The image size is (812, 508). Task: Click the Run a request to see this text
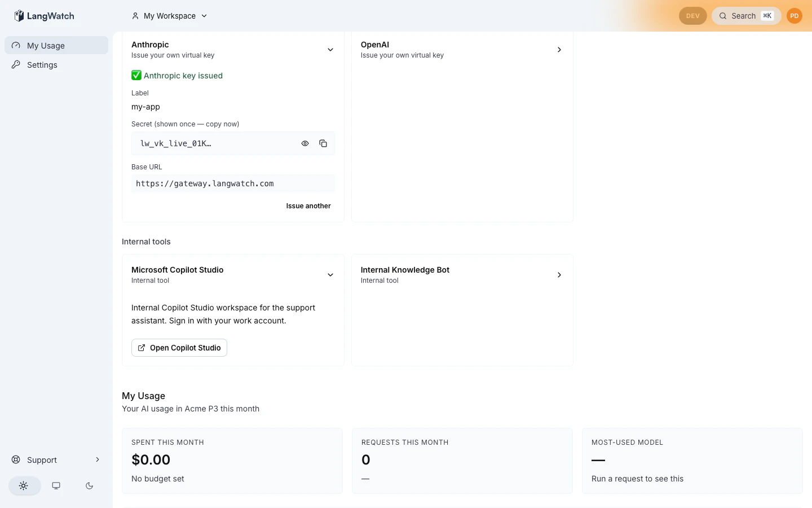[637, 479]
